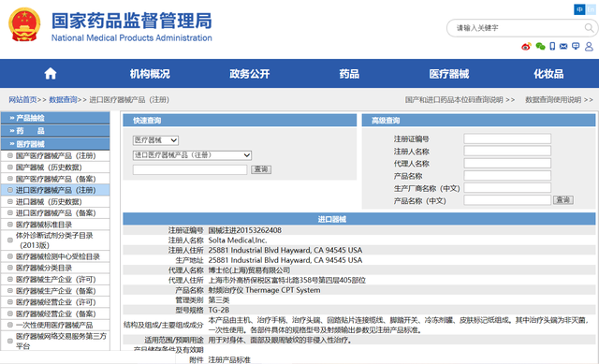Click the 代理人名称 input field
The height and width of the screenshot is (364, 599).
tap(507, 164)
